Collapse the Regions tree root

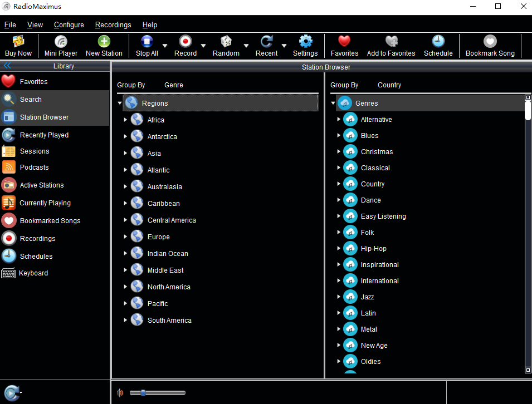tap(120, 104)
